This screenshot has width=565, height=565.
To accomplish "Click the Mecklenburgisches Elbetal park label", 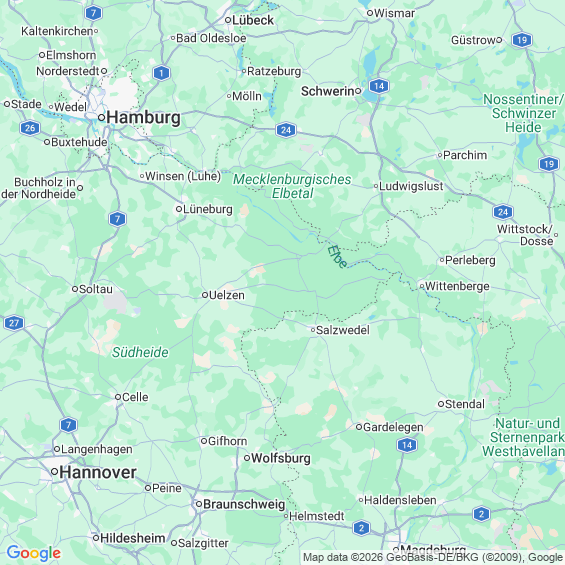I will click(x=292, y=186).
